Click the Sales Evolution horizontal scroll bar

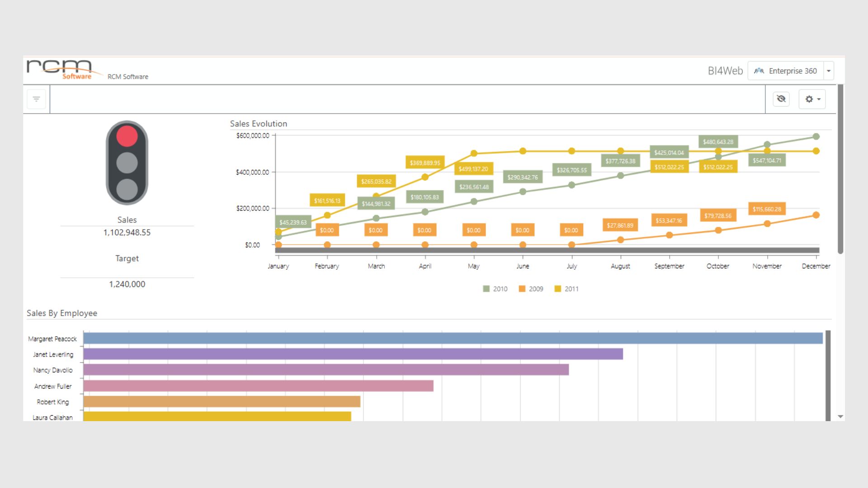click(547, 250)
